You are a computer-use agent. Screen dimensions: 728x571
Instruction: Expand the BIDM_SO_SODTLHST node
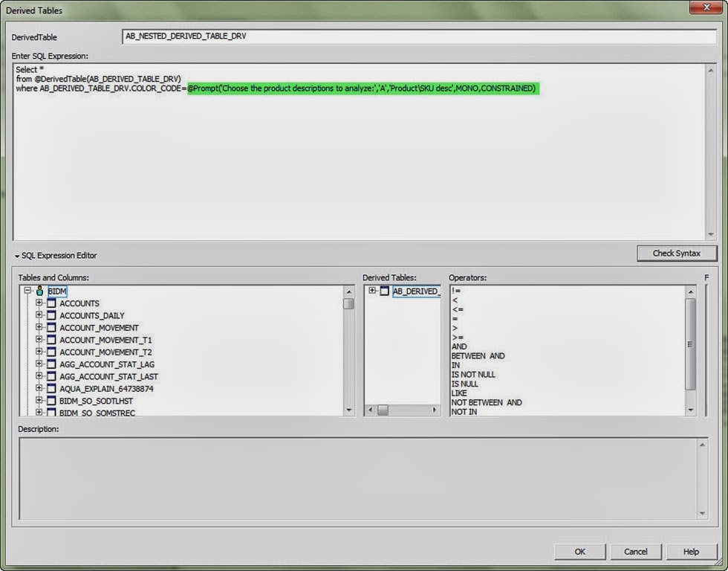click(39, 399)
